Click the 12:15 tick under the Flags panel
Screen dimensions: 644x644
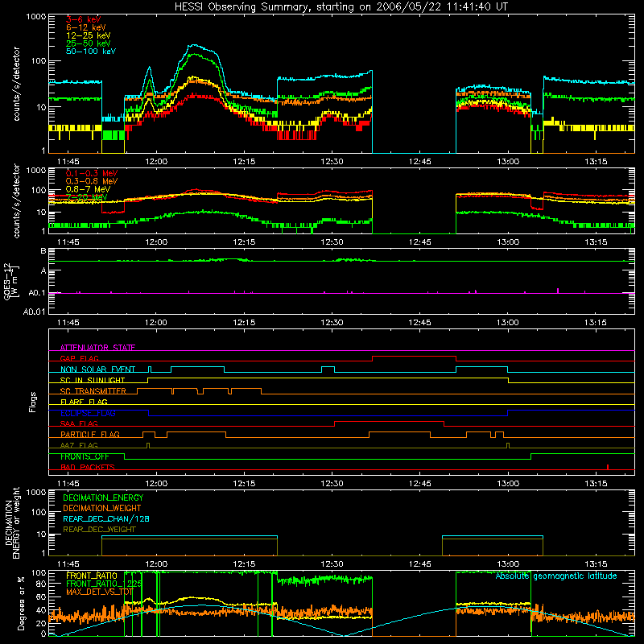tap(244, 484)
